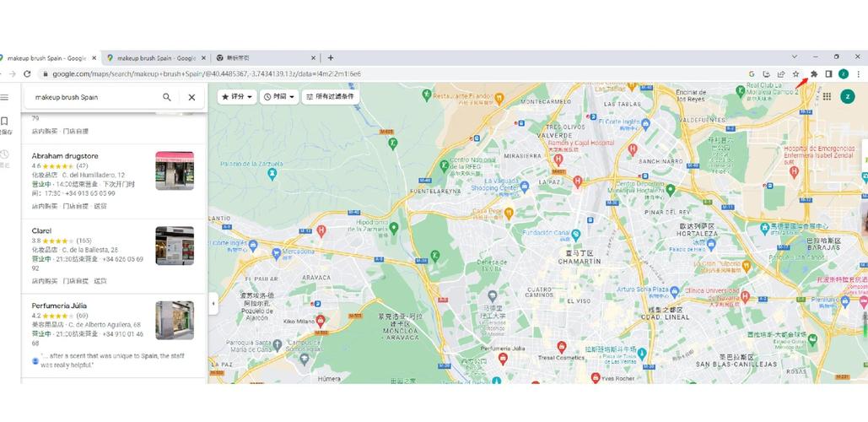This screenshot has width=868, height=422.
Task: Open a new browser tab
Action: [331, 57]
